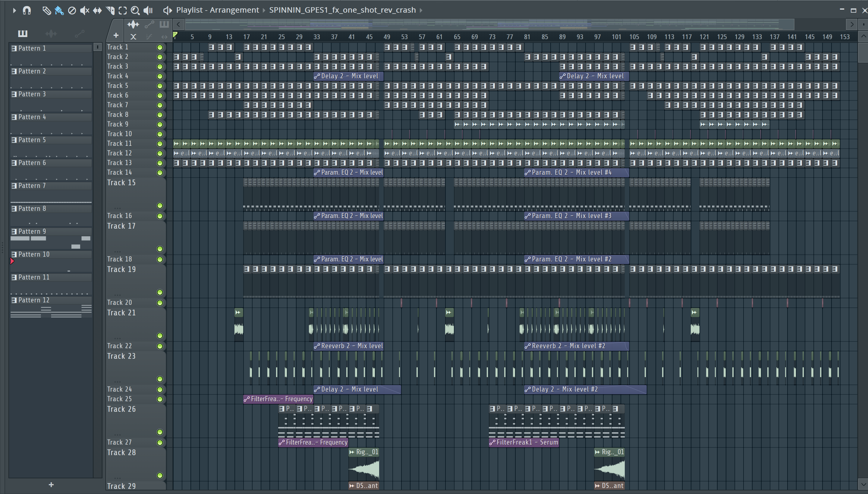868x494 pixels.
Task: Toggle the Track 15 mute light
Action: [x=159, y=206]
